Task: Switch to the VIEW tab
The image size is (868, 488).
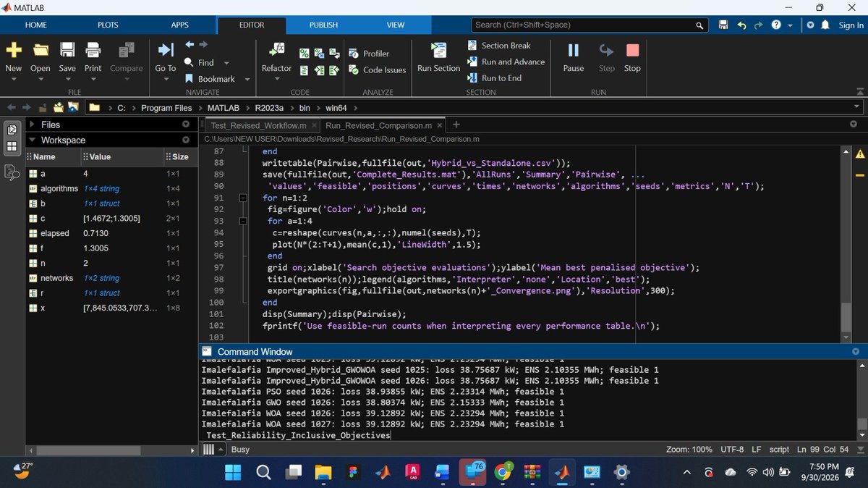Action: click(396, 25)
